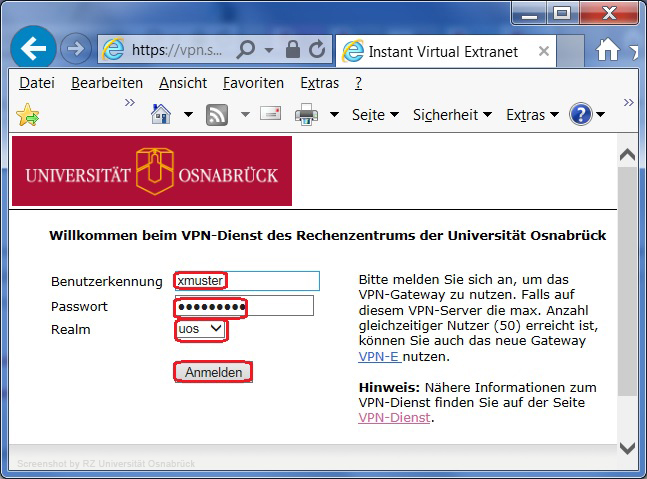Expand command bar overflow chevron at right

point(628,102)
